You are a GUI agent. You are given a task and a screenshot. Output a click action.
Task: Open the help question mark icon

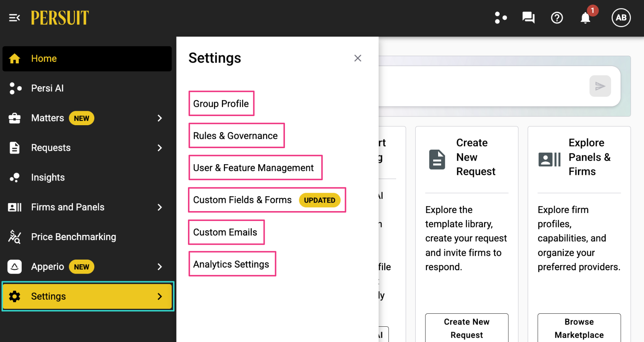tap(557, 18)
